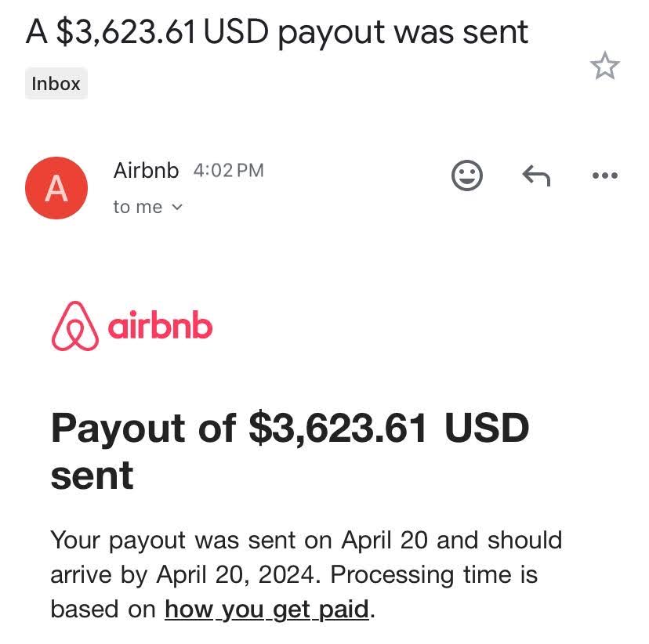Screen dimensions: 649x644
Task: Click the pink airbnb wordmark
Action: (160, 324)
